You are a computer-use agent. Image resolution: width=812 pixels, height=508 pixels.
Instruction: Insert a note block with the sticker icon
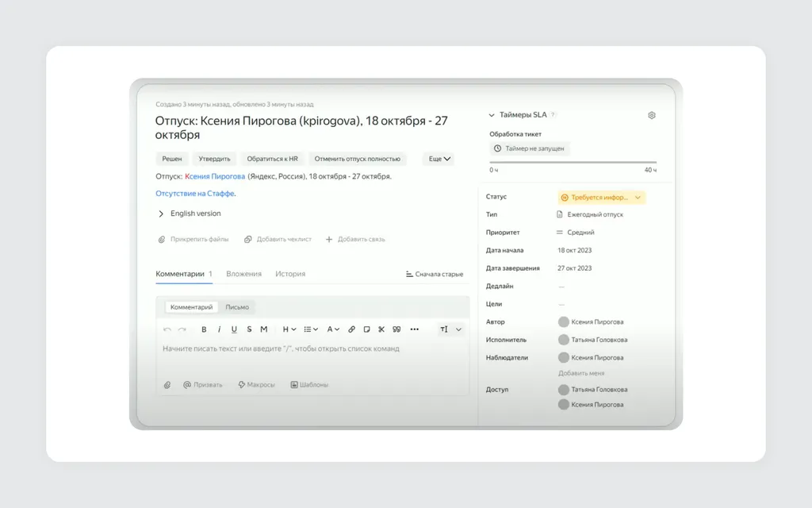tap(366, 329)
